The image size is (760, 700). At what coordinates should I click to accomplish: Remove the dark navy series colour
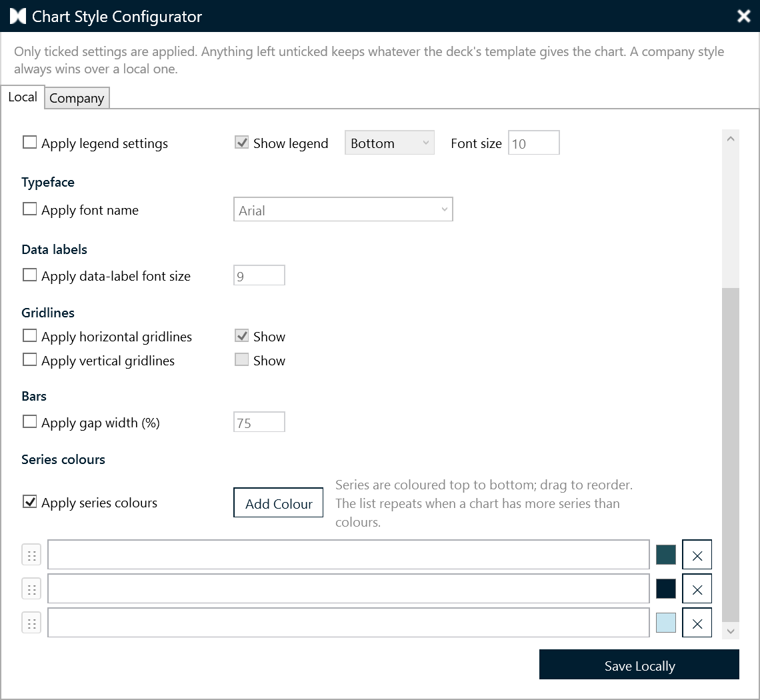pos(697,589)
